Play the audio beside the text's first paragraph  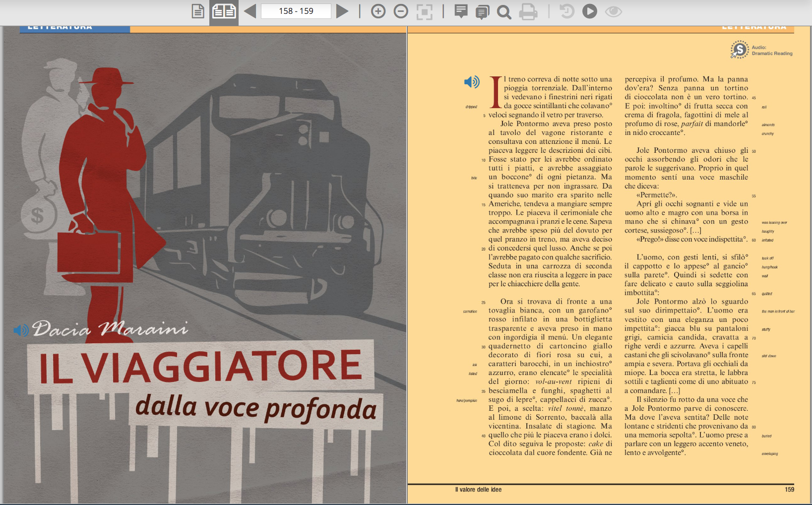tap(472, 82)
